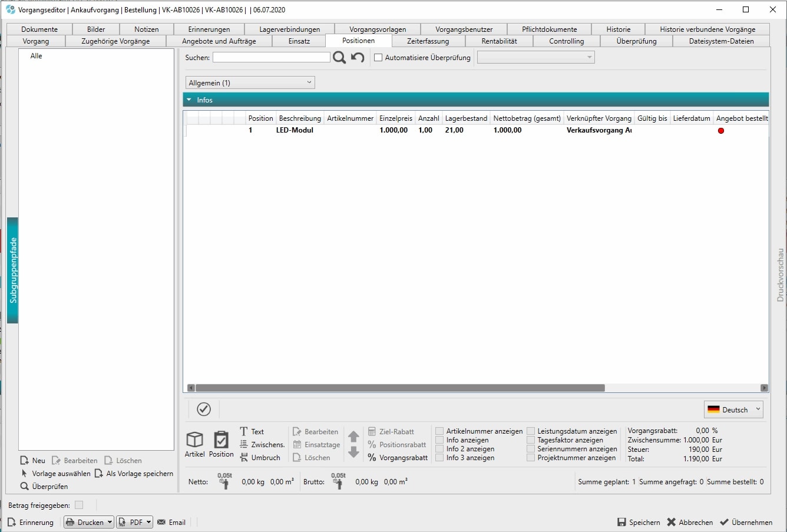Click Überprüfen magnifier

[x=44, y=486]
